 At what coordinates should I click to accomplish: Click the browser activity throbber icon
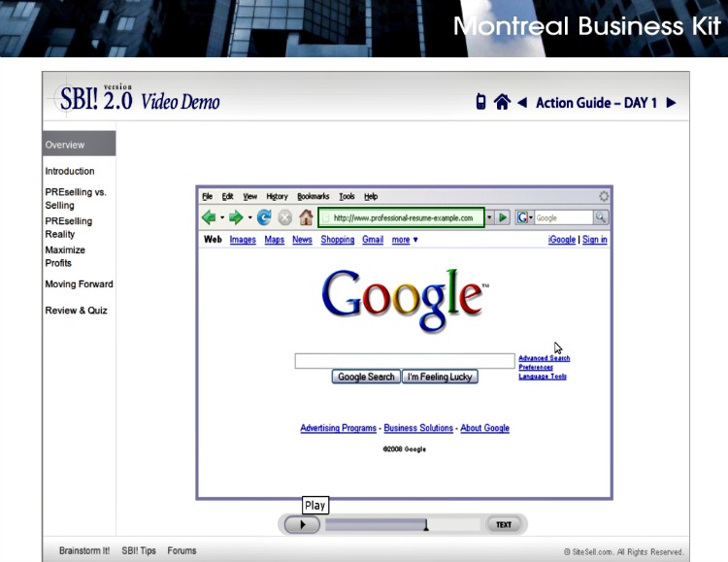[x=604, y=196]
